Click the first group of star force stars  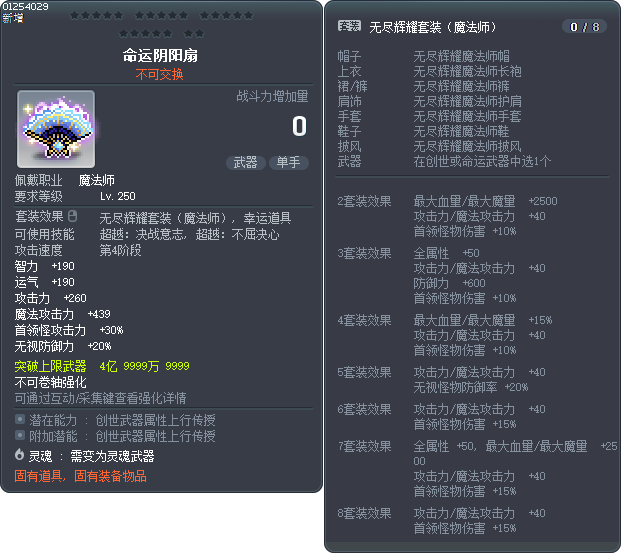pyautogui.click(x=96, y=15)
